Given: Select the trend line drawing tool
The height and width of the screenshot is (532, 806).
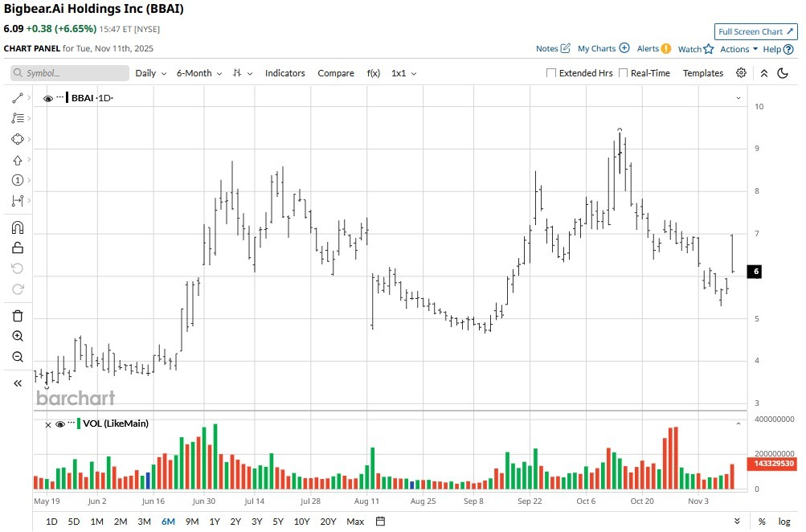Looking at the screenshot, I should click(18, 98).
